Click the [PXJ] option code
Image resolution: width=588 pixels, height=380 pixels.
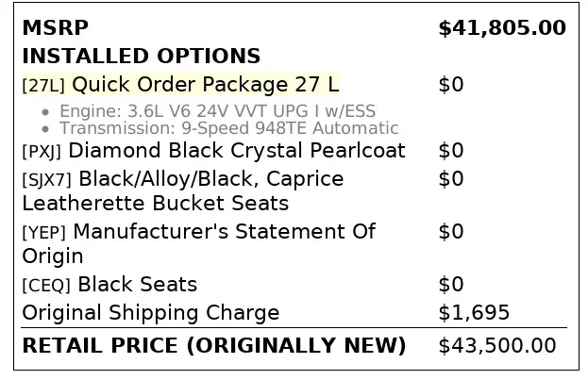[42, 152]
